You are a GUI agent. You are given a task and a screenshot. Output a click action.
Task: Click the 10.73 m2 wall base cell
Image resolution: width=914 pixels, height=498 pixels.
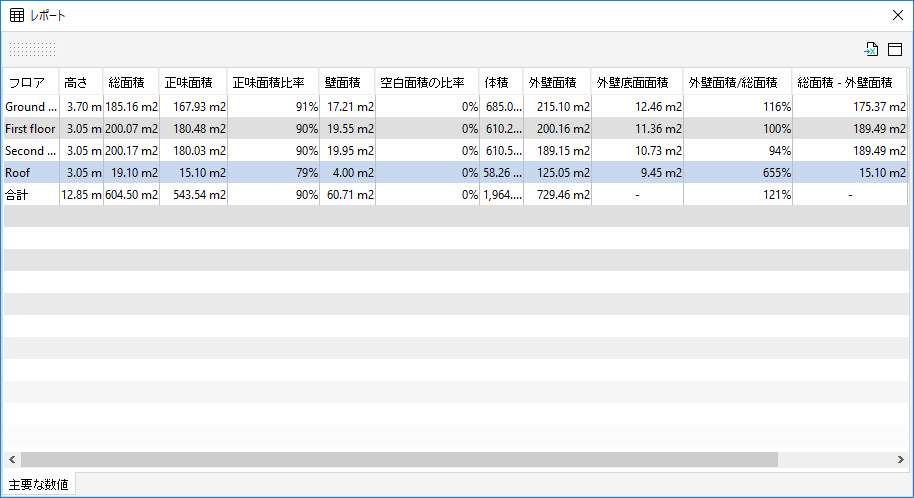[637, 151]
